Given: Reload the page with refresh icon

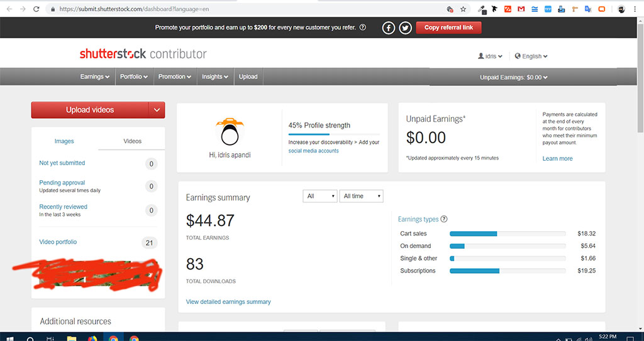Looking at the screenshot, I should [x=36, y=9].
